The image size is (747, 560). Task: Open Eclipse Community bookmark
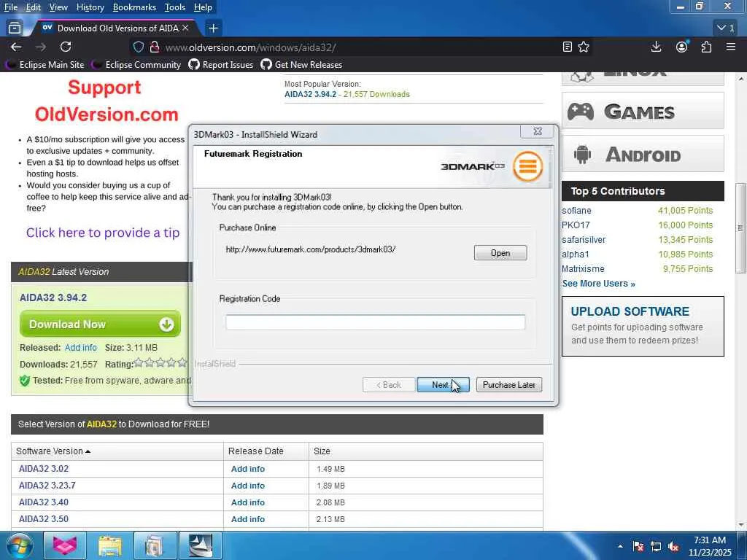[x=136, y=64]
